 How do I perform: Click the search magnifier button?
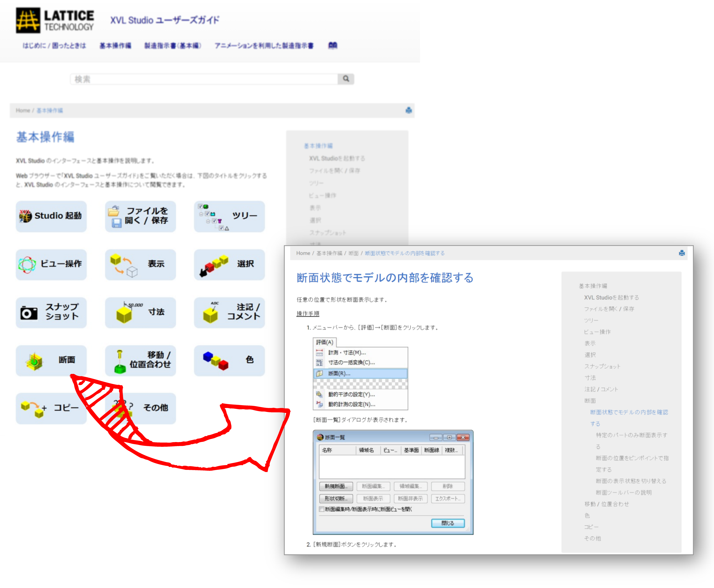[346, 79]
